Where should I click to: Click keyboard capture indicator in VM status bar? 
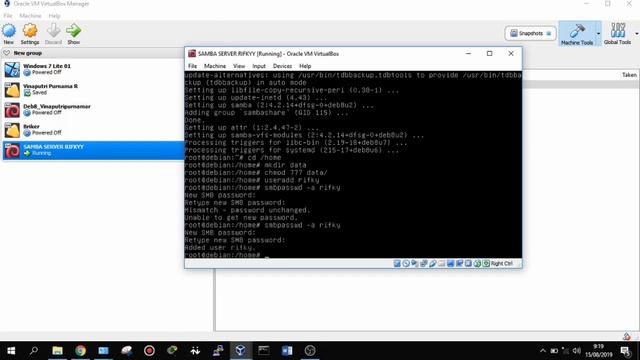pyautogui.click(x=486, y=264)
